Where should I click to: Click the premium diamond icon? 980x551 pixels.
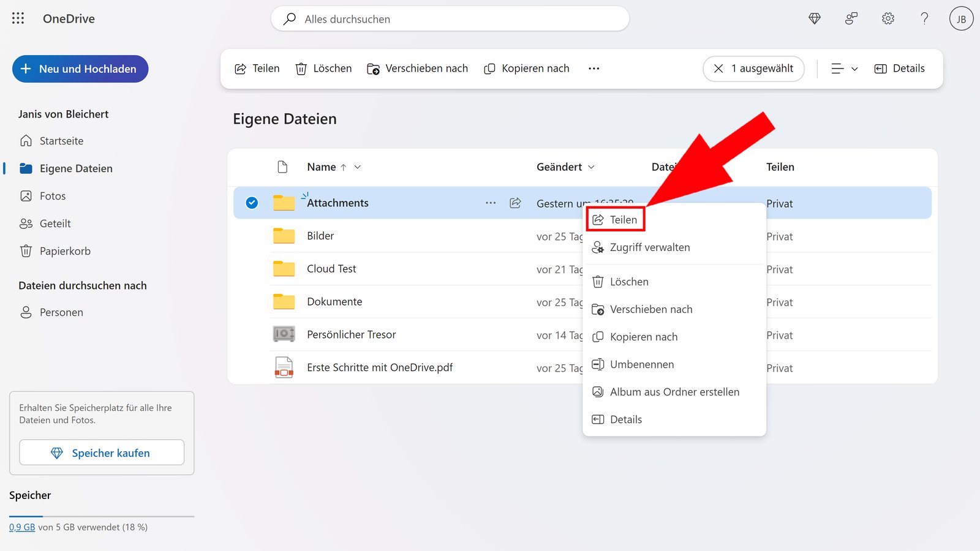(815, 18)
